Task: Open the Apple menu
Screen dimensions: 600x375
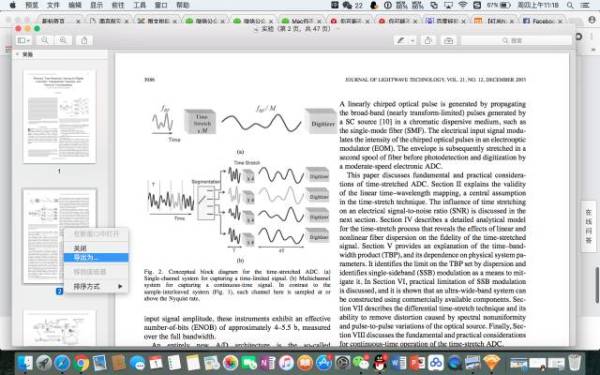Action: coord(13,5)
